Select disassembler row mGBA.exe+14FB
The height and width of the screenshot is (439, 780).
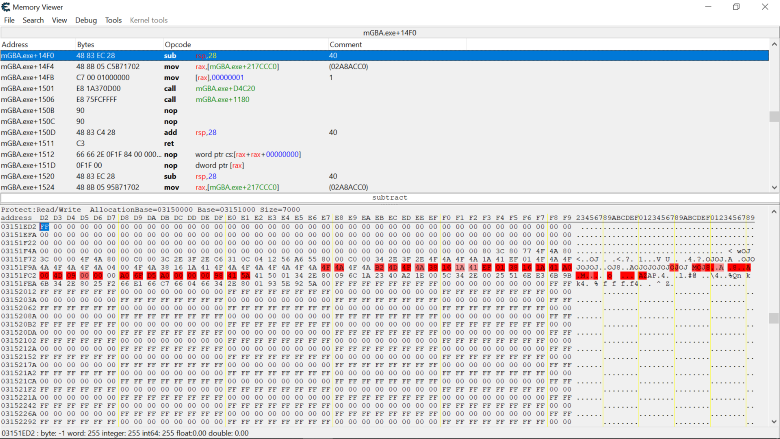click(x=385, y=78)
